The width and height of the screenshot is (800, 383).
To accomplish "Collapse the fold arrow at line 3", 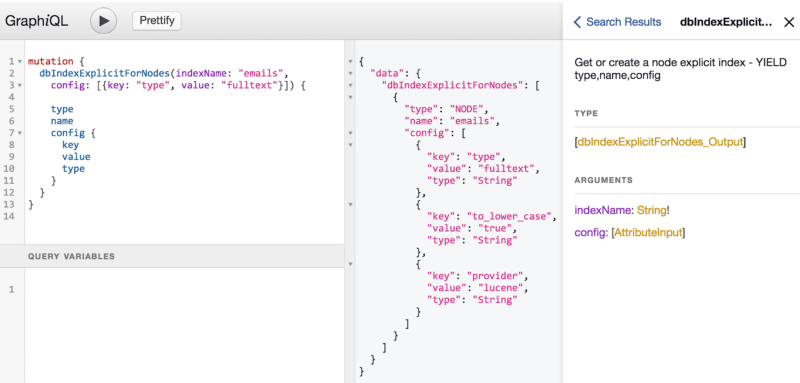I will click(x=19, y=86).
